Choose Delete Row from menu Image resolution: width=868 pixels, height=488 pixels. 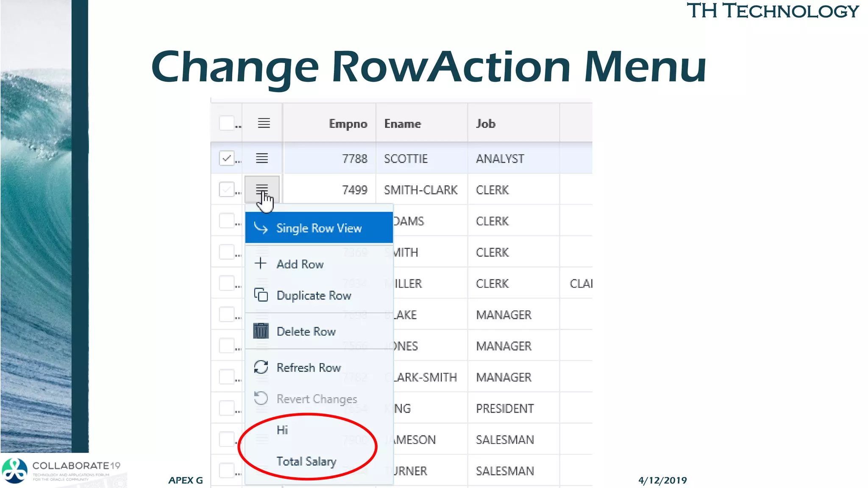319,331
